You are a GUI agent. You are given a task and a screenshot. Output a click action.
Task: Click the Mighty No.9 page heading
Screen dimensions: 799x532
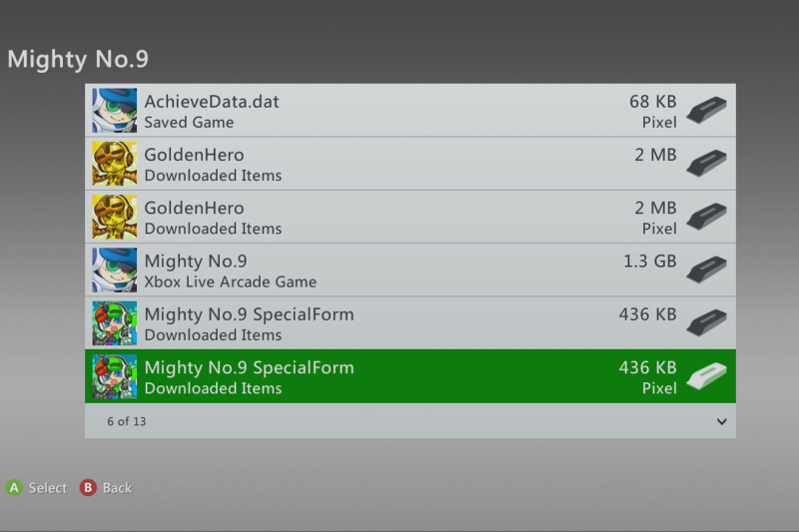(78, 59)
